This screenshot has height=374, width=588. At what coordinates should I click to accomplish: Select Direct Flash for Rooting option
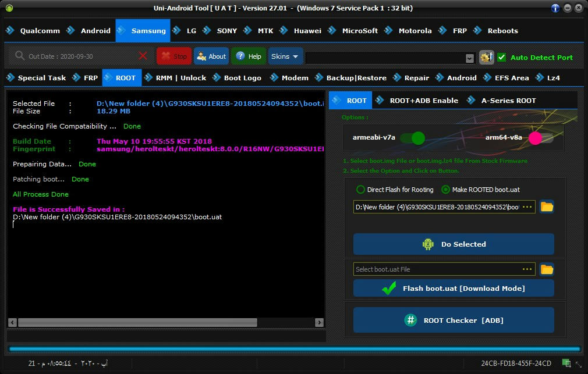[x=360, y=190]
